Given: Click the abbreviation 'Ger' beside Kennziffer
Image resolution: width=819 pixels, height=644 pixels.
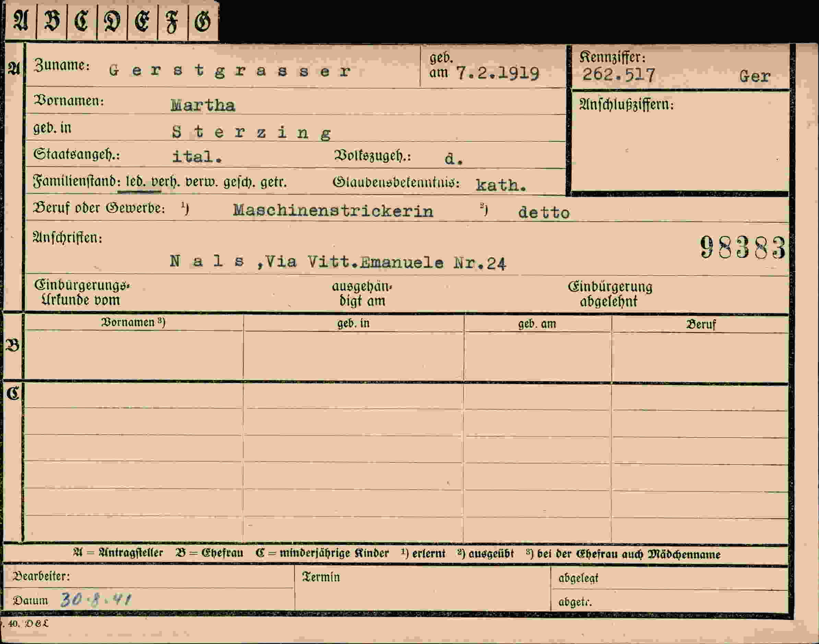Looking at the screenshot, I should pyautogui.click(x=755, y=76).
